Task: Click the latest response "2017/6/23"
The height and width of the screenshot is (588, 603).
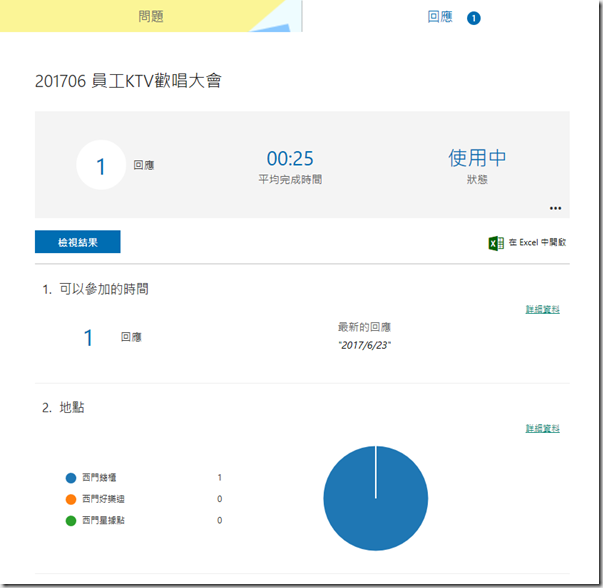Action: 367,346
